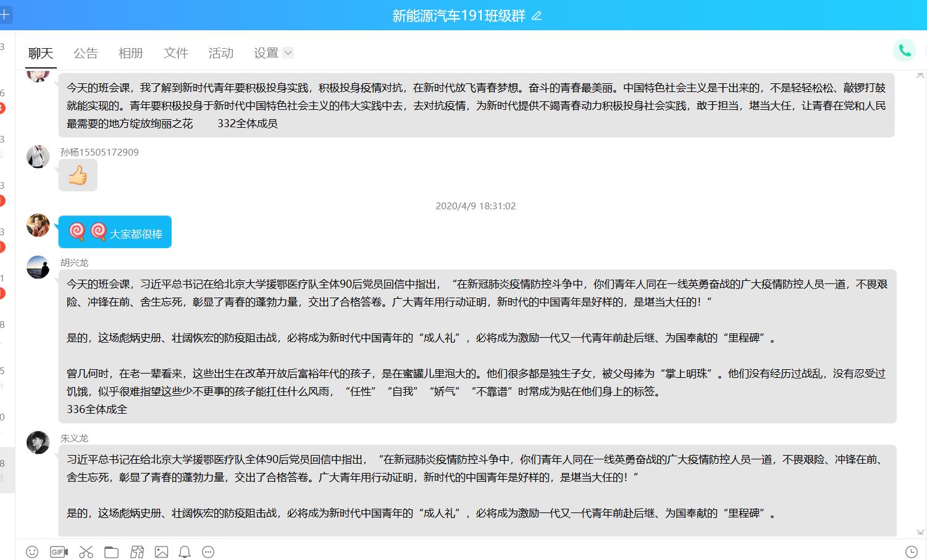
Task: Click the bell notification icon
Action: pos(185,552)
